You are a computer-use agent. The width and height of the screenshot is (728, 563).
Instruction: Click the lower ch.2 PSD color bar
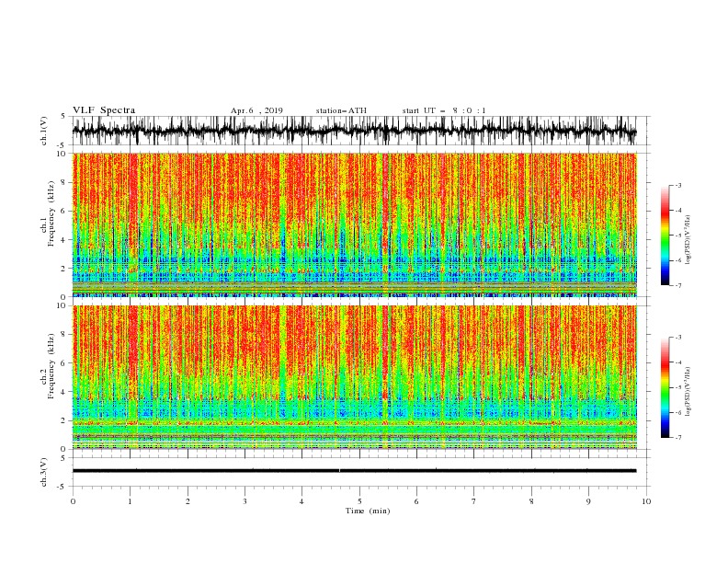click(665, 387)
